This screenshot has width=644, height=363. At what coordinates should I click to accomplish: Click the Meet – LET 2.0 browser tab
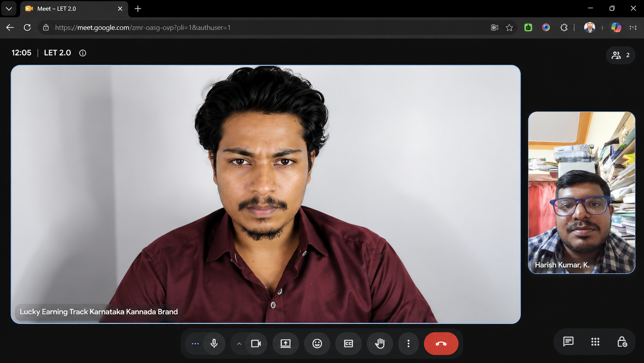click(74, 9)
